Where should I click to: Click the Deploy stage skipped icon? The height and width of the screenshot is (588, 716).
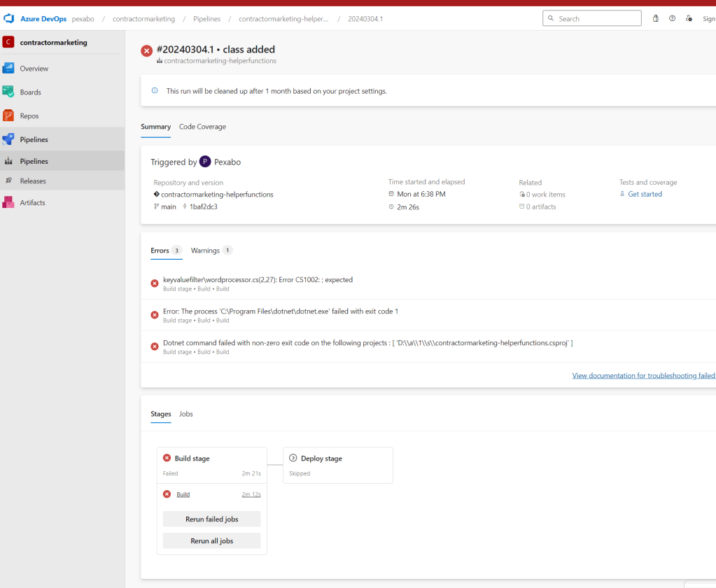click(293, 458)
